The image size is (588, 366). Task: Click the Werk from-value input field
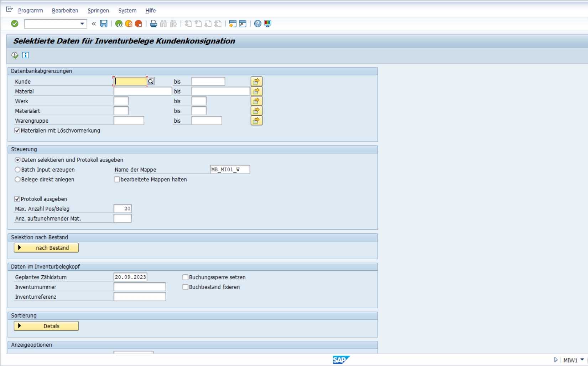pos(121,101)
